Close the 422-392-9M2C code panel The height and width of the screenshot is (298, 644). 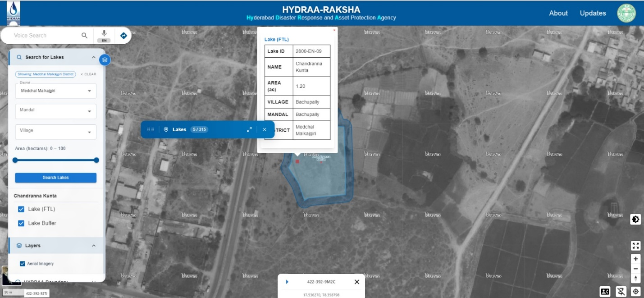(x=357, y=282)
